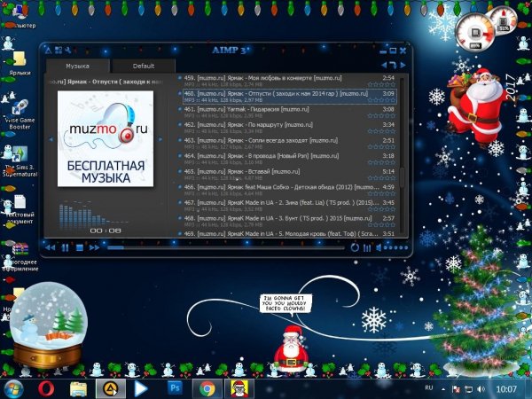Screen dimensions: 532x399
Task: Open system volume tray icon
Action: (481, 389)
